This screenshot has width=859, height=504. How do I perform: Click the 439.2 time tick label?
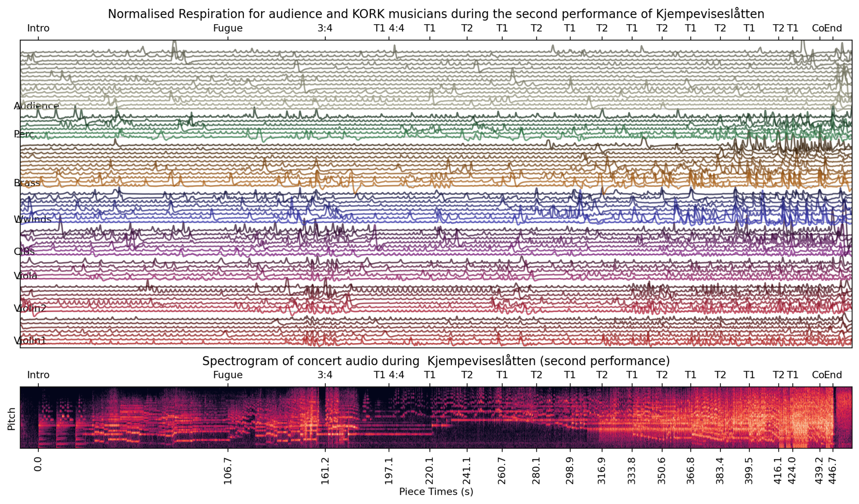(x=820, y=470)
